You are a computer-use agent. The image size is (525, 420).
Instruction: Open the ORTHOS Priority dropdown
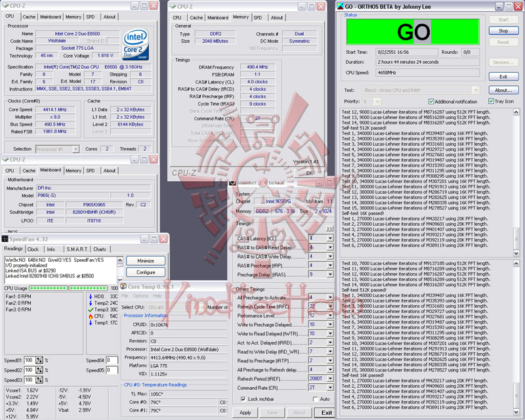point(377,101)
